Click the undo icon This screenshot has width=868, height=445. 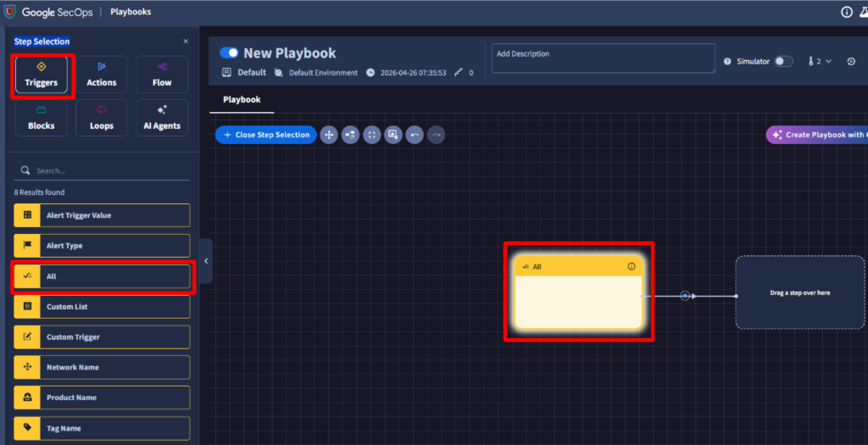[415, 135]
